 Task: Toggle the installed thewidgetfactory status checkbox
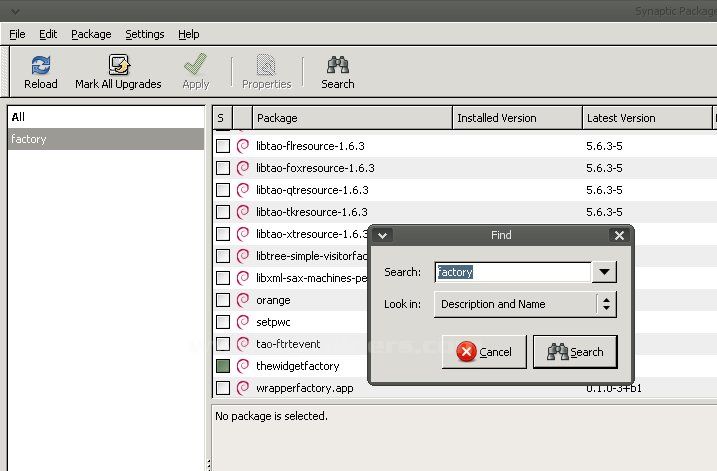click(x=223, y=366)
